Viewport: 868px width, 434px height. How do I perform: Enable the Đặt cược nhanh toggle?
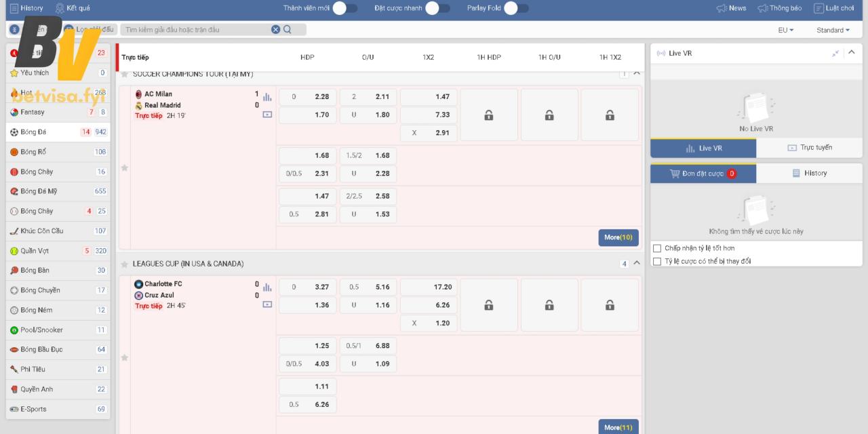click(437, 8)
